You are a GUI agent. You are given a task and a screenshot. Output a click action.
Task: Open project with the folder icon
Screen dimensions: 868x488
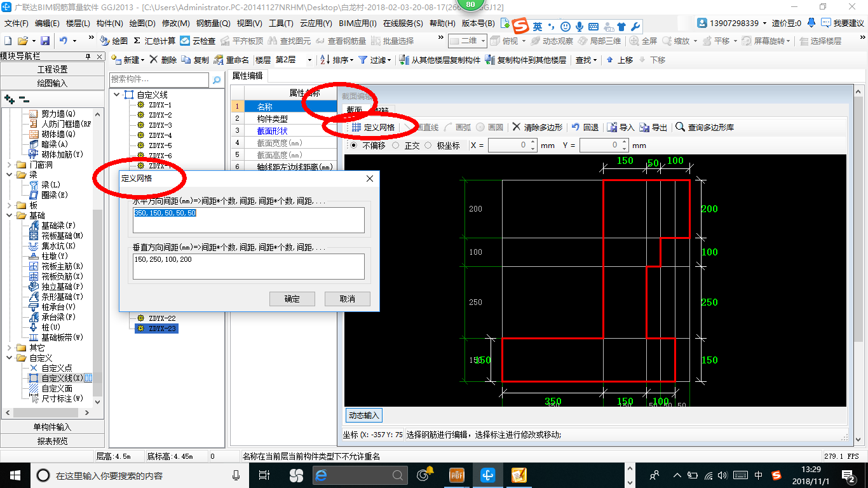tap(23, 41)
